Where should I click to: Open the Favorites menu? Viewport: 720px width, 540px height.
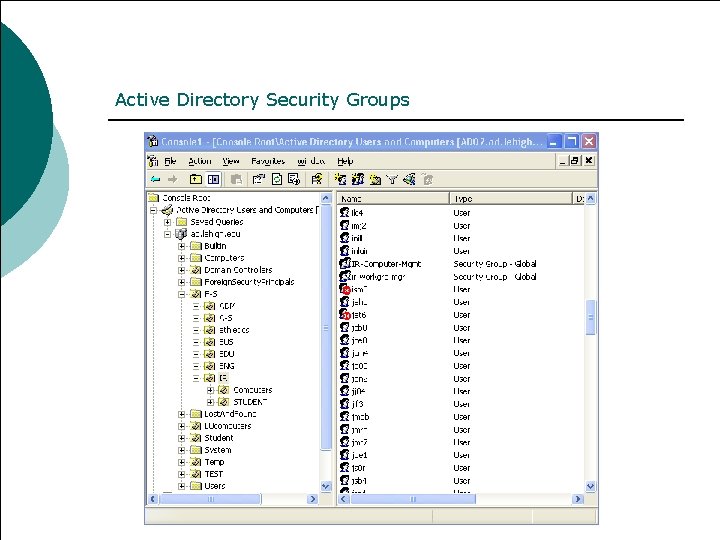pyautogui.click(x=268, y=161)
